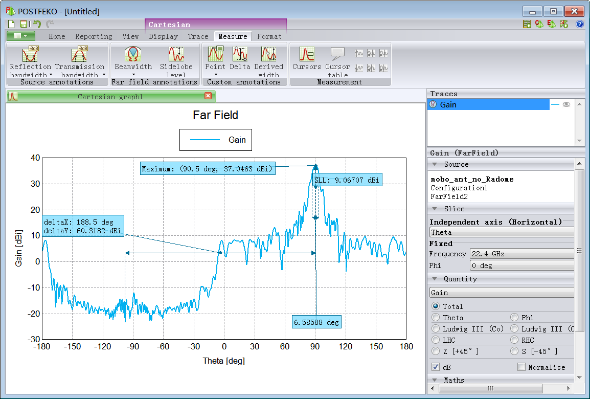Switch to the Trace ribbon tab
The image size is (590, 399).
(198, 37)
